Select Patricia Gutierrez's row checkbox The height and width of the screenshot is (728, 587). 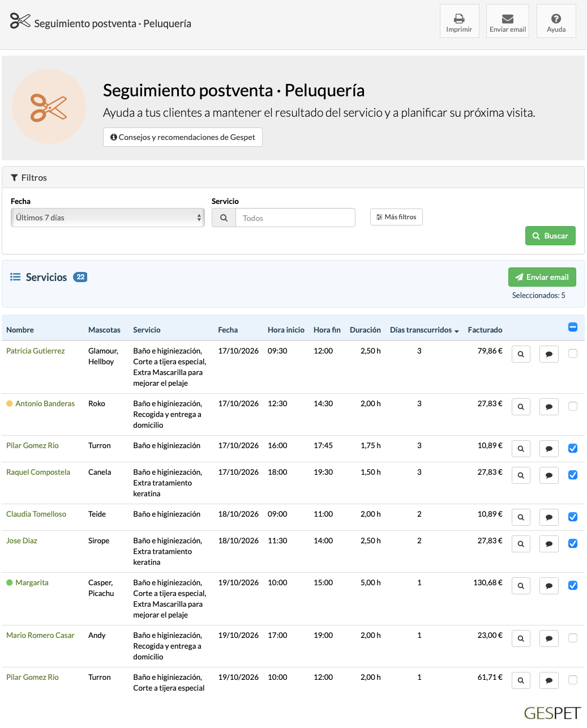[x=573, y=354]
